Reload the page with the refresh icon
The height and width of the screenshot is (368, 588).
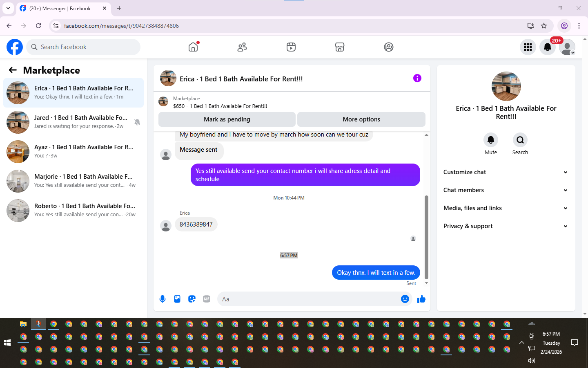[x=38, y=26]
